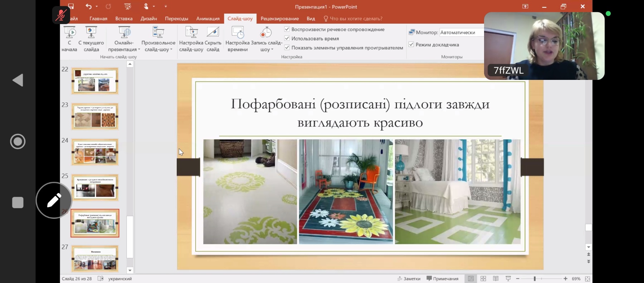Disable Режим докладчика checkbox
Screen dimensions: 644x283
(411, 45)
